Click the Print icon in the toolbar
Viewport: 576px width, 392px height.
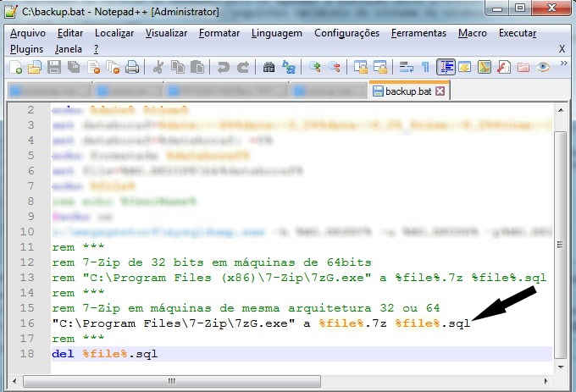coord(132,67)
